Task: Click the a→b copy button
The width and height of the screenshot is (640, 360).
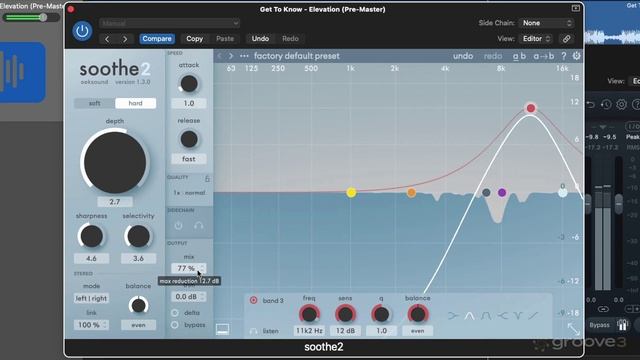Action: (544, 56)
